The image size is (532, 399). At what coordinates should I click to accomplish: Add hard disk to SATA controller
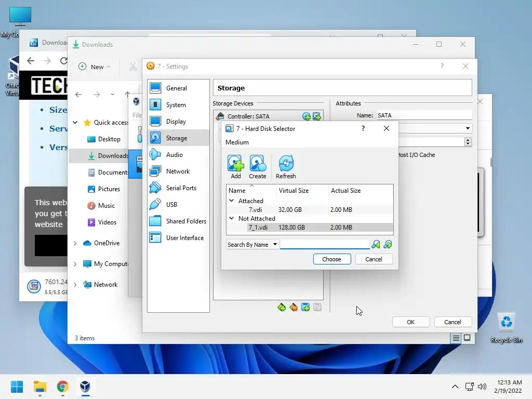click(x=317, y=116)
